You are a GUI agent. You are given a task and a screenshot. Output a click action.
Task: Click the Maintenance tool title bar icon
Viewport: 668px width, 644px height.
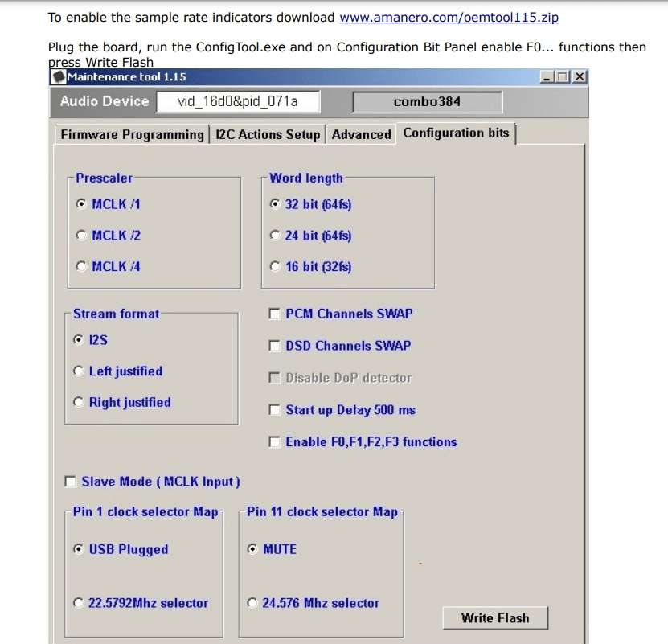click(x=59, y=77)
